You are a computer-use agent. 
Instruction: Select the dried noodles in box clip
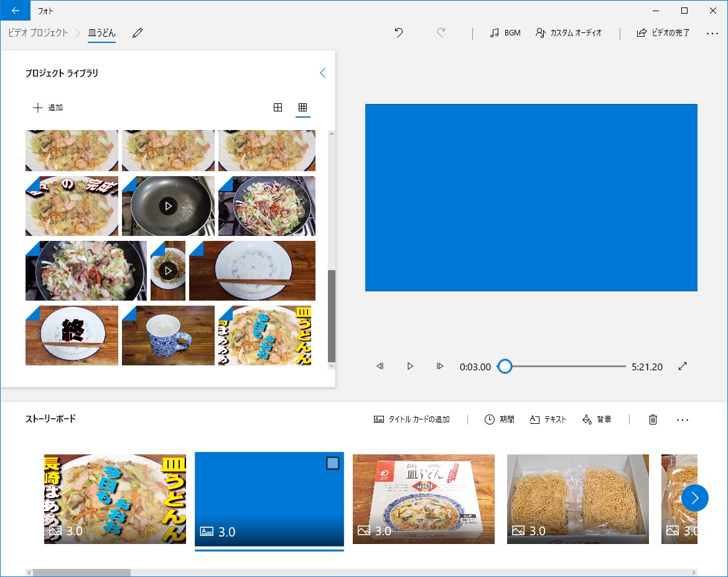pyautogui.click(x=577, y=499)
